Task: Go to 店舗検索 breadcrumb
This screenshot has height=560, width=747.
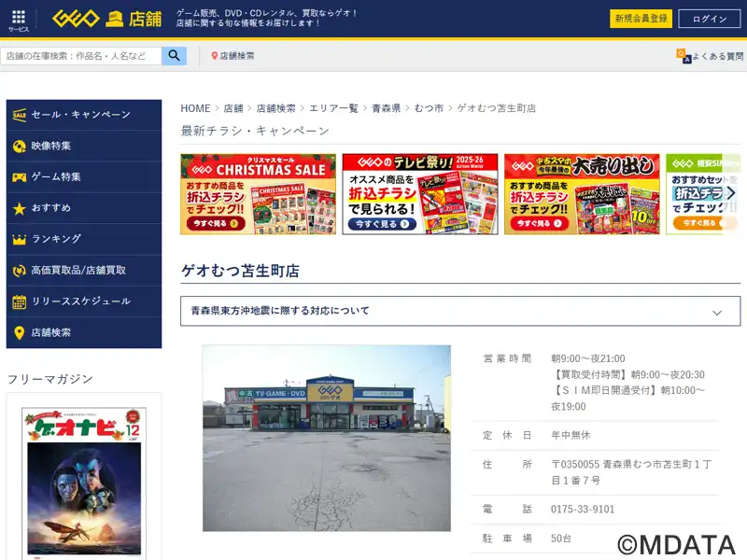Action: tap(275, 108)
